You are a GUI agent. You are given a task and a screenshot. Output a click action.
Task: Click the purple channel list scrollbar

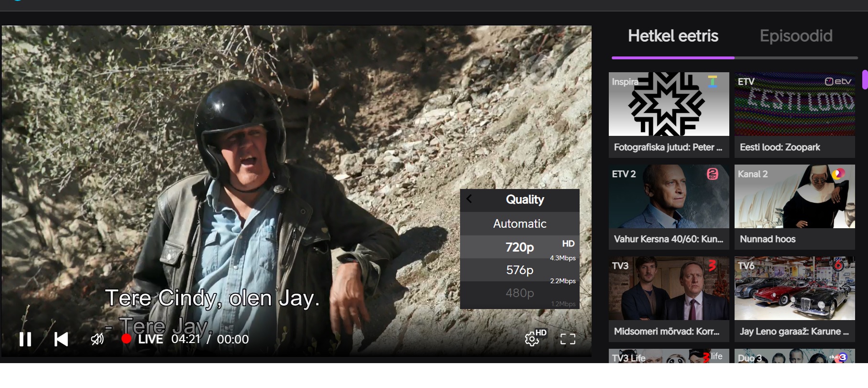pos(865,79)
